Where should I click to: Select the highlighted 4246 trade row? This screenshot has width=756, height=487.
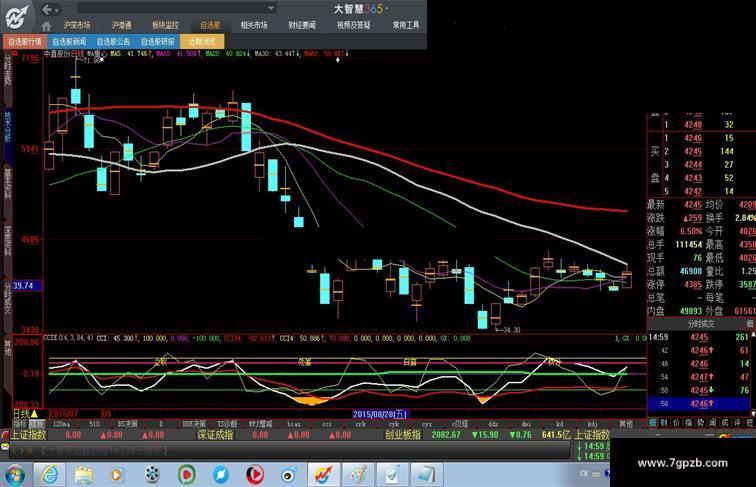[x=699, y=404]
